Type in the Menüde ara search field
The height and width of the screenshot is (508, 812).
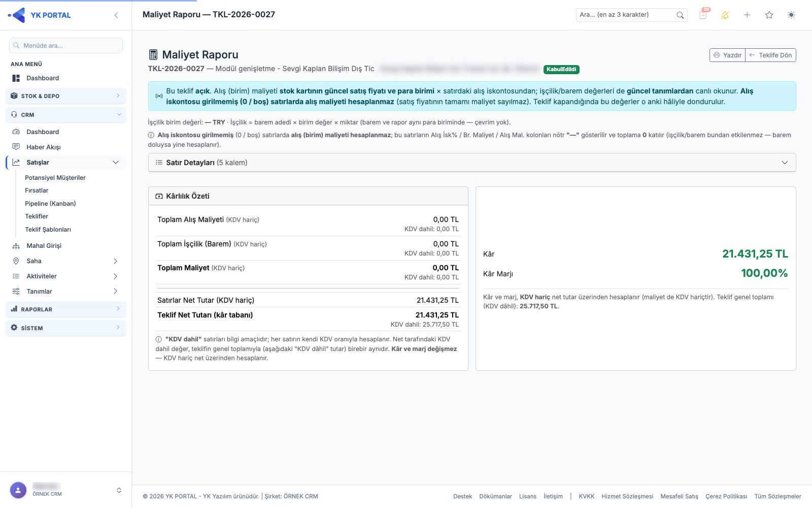pos(66,45)
